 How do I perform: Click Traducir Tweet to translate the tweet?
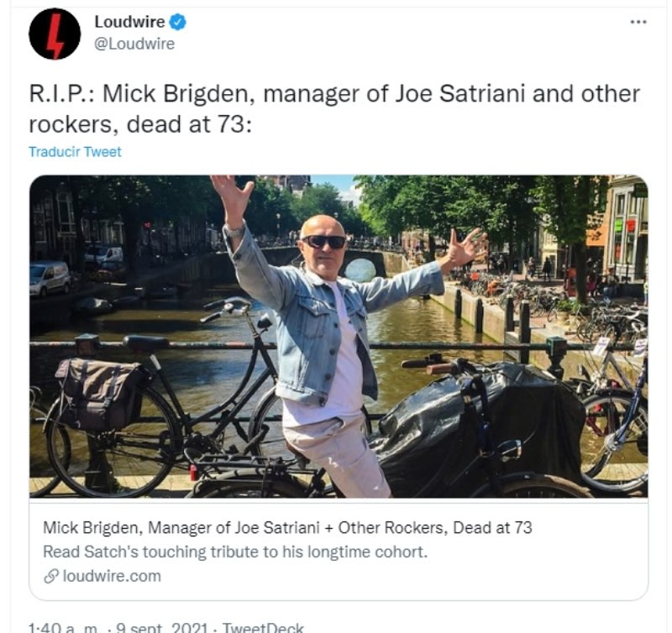coord(75,152)
